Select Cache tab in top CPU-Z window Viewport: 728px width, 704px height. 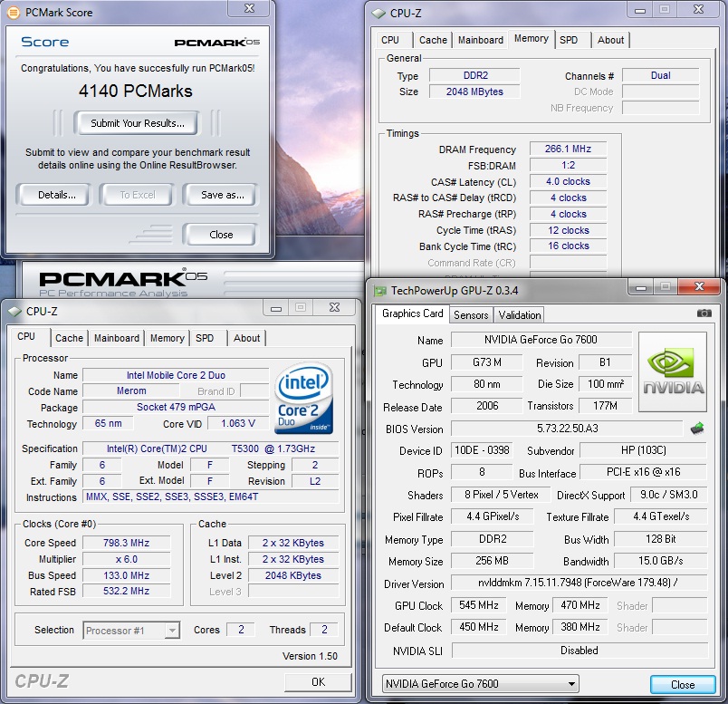(x=433, y=40)
